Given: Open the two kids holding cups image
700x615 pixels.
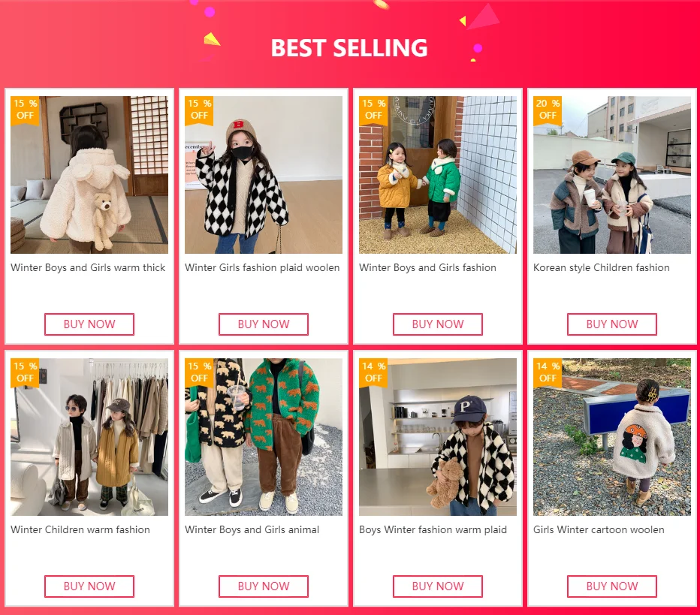Looking at the screenshot, I should pos(612,175).
